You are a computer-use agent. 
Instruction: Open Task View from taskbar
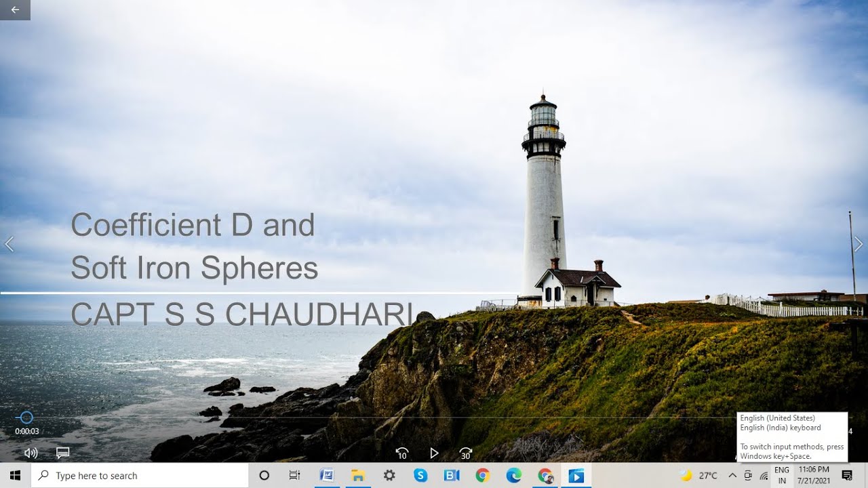pyautogui.click(x=294, y=476)
